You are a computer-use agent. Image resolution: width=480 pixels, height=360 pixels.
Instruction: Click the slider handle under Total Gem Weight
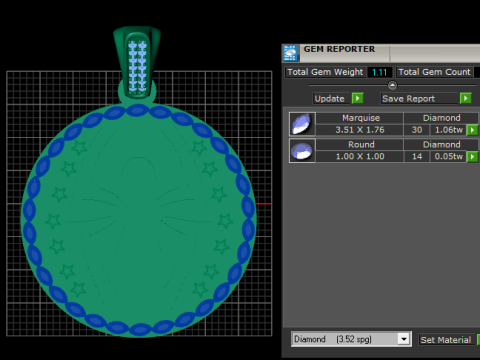pos(392,86)
